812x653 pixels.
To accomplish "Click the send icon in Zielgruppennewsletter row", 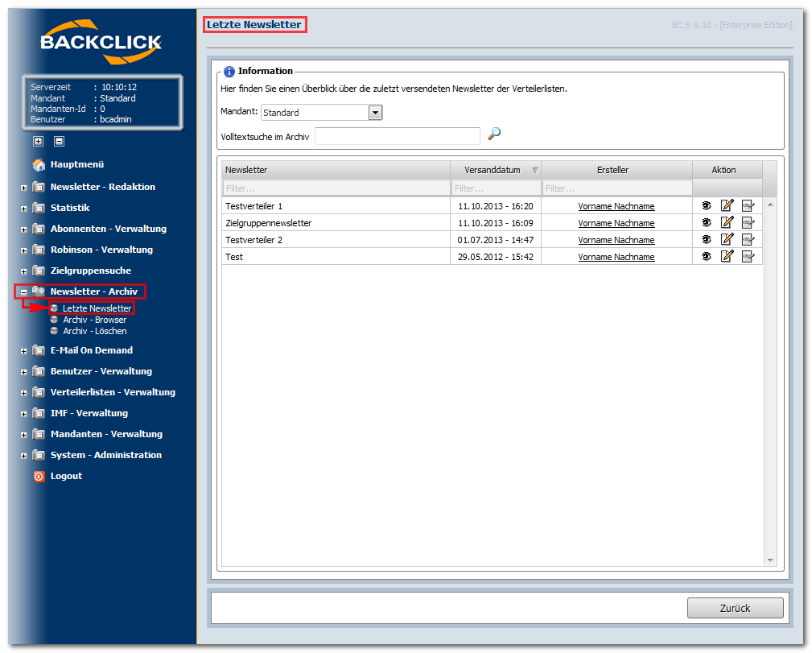I will click(748, 223).
